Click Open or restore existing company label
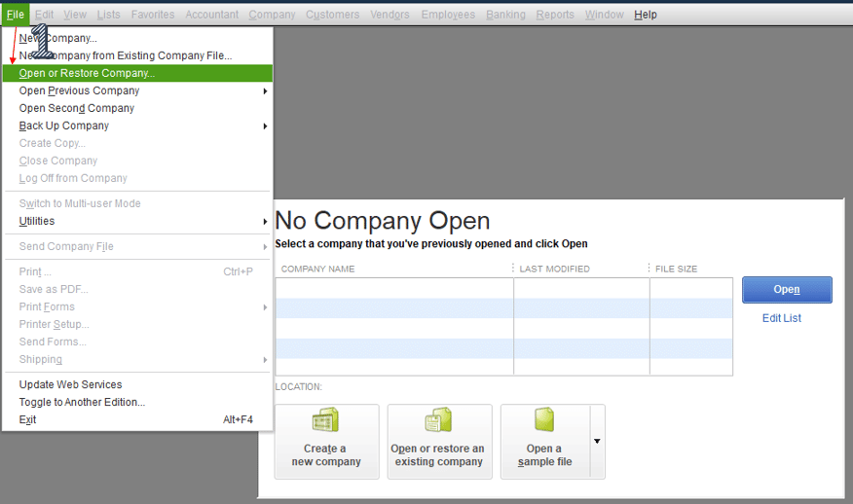This screenshot has height=504, width=853. click(x=437, y=455)
